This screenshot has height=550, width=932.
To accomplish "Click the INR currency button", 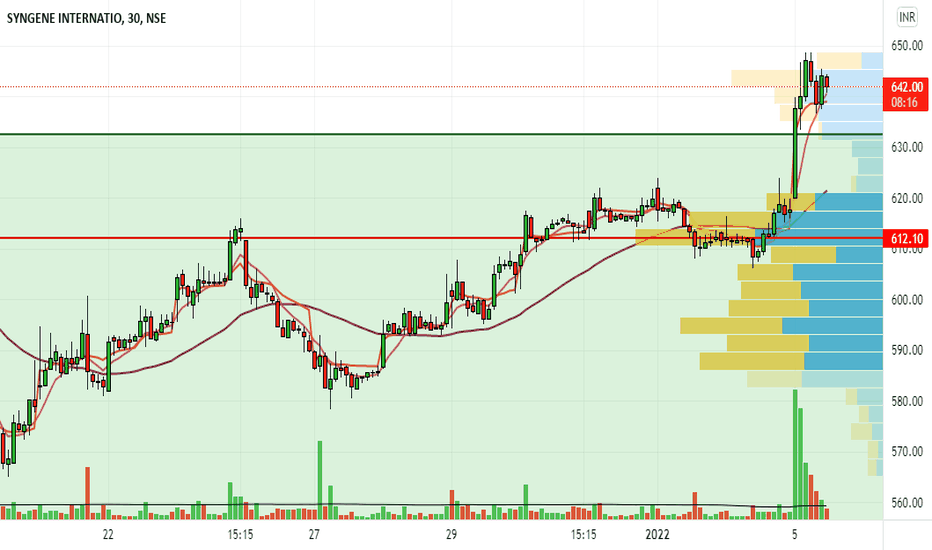I will (x=906, y=17).
